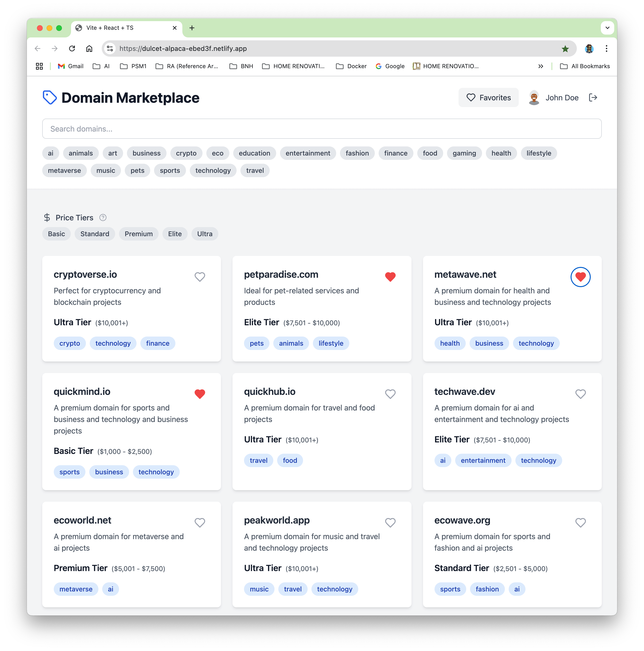Click inside the Search domains field

tap(322, 128)
